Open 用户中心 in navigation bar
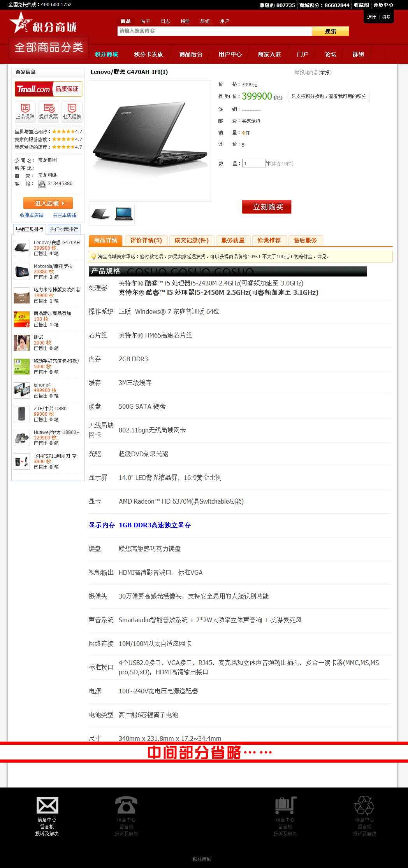The height and width of the screenshot is (868, 408). pos(230,54)
